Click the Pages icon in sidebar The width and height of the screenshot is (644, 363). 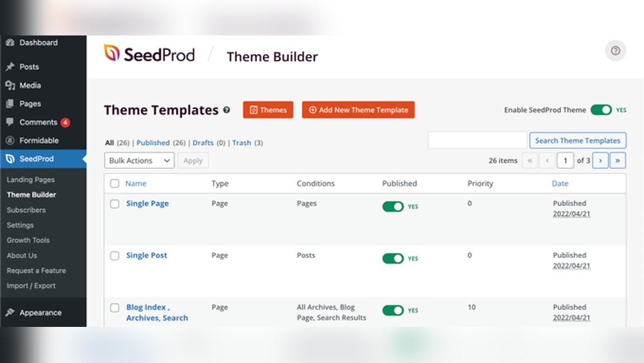10,104
